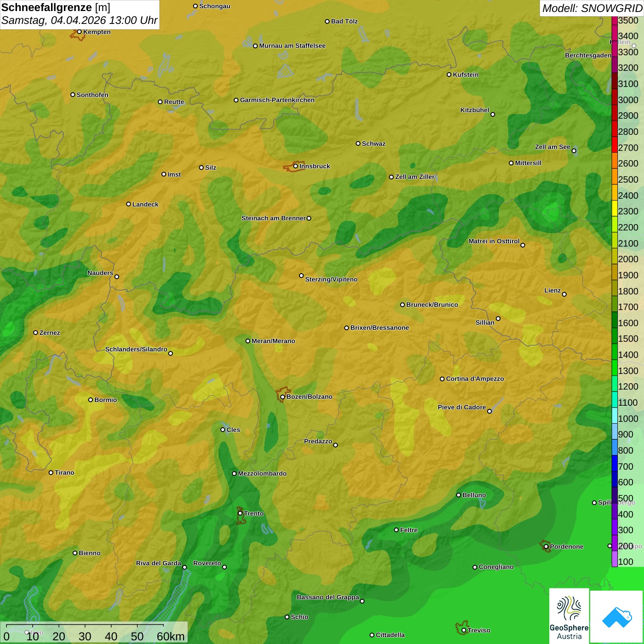This screenshot has height=644, width=644.
Task: Click the Schneefallgrenze [m] title
Action: click(x=56, y=7)
